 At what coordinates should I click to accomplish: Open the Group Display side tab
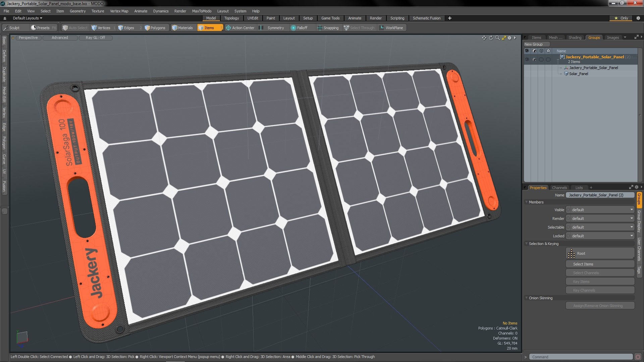pyautogui.click(x=639, y=221)
